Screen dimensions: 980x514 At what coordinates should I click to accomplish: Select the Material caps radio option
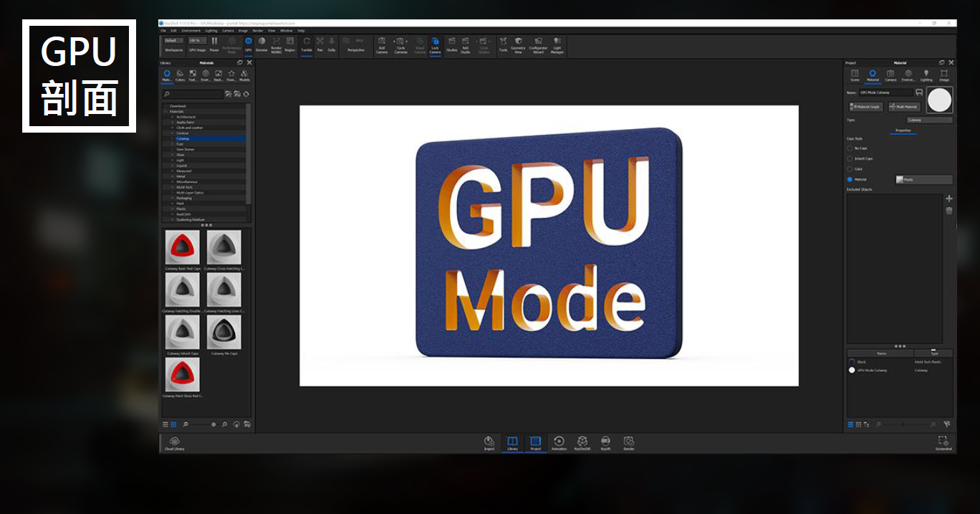[850, 179]
